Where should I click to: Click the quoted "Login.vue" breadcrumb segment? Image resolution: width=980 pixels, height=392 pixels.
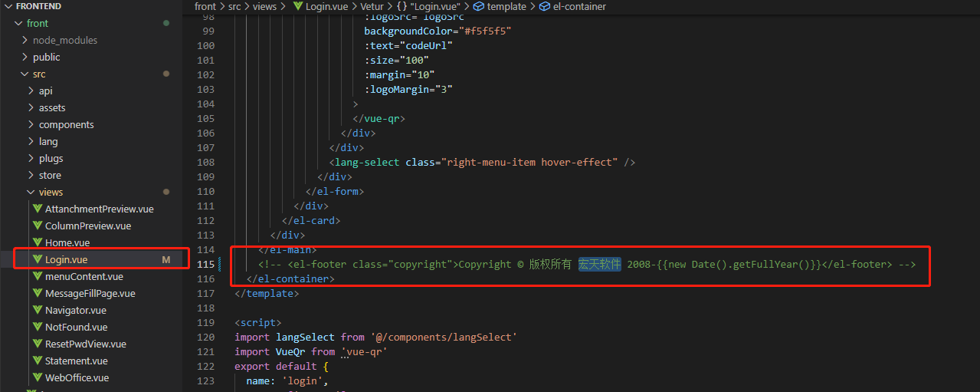435,6
